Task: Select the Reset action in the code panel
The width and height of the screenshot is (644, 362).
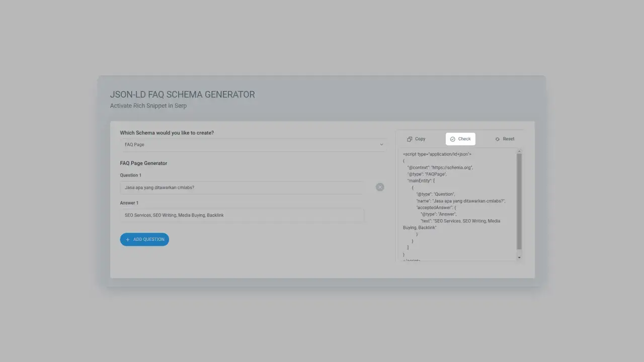Action: coord(504,139)
